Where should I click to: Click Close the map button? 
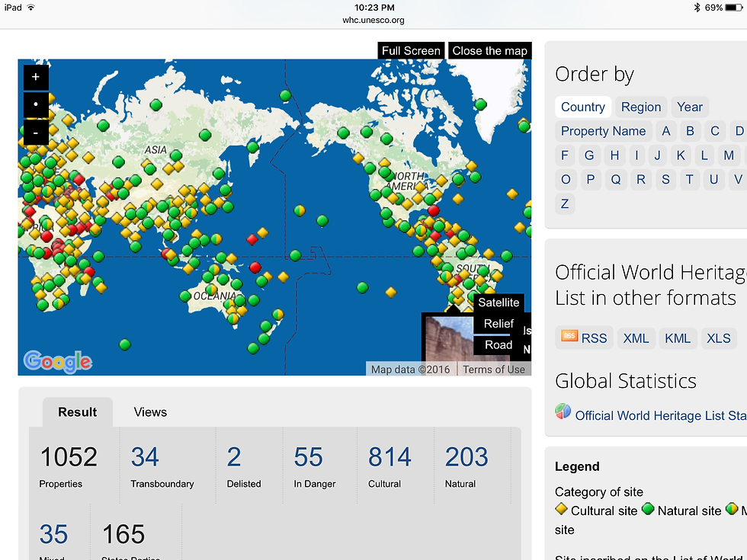pyautogui.click(x=489, y=50)
